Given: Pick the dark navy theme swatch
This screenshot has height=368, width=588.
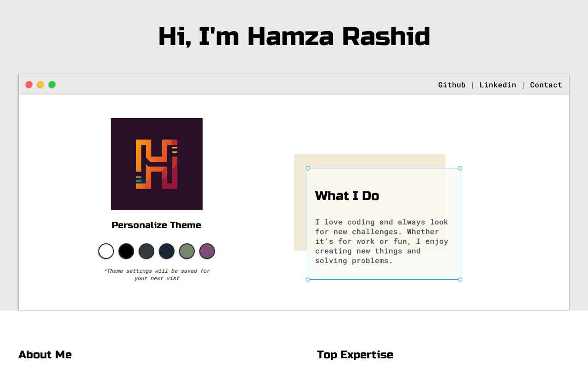Looking at the screenshot, I should [167, 251].
